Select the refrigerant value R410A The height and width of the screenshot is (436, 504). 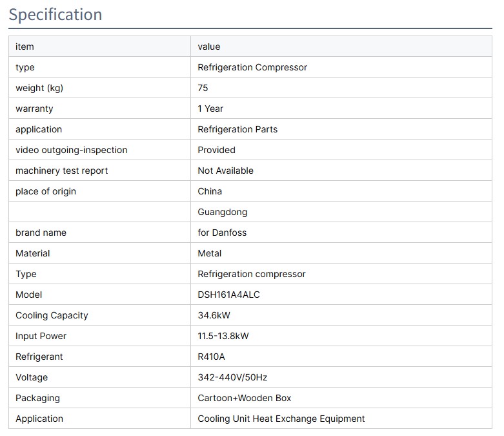[x=211, y=357]
